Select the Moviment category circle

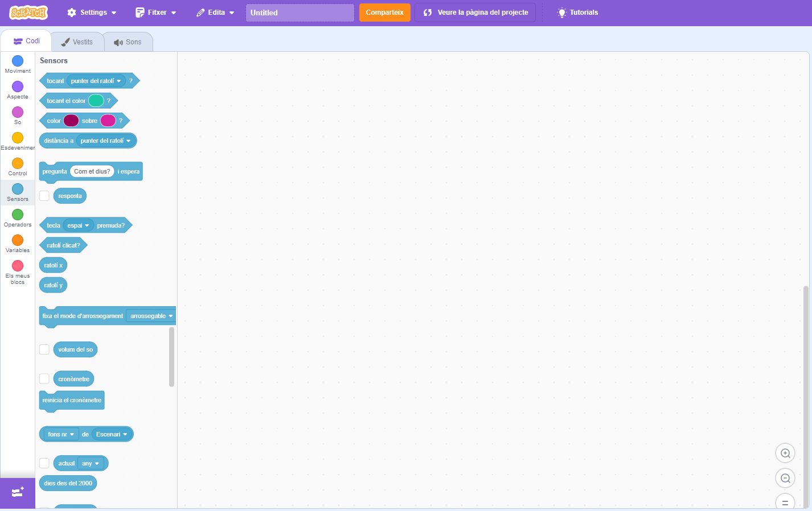click(18, 61)
